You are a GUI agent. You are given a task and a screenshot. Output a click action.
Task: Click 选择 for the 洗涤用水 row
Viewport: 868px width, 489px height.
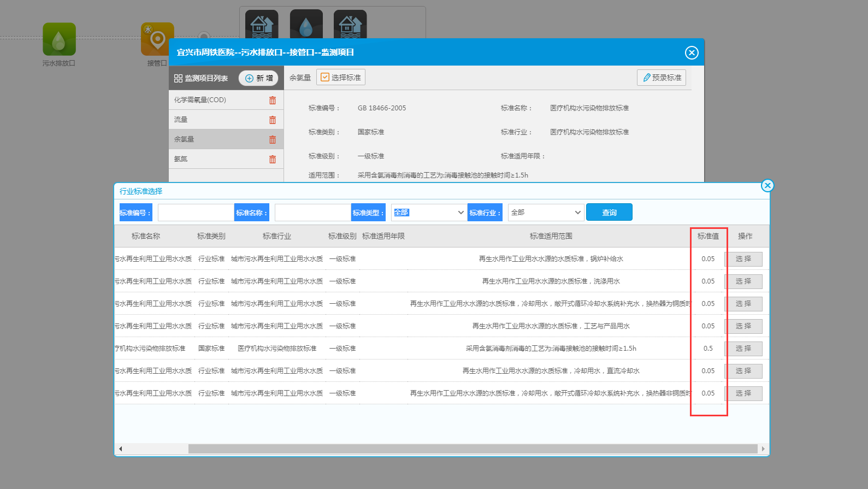pos(743,281)
